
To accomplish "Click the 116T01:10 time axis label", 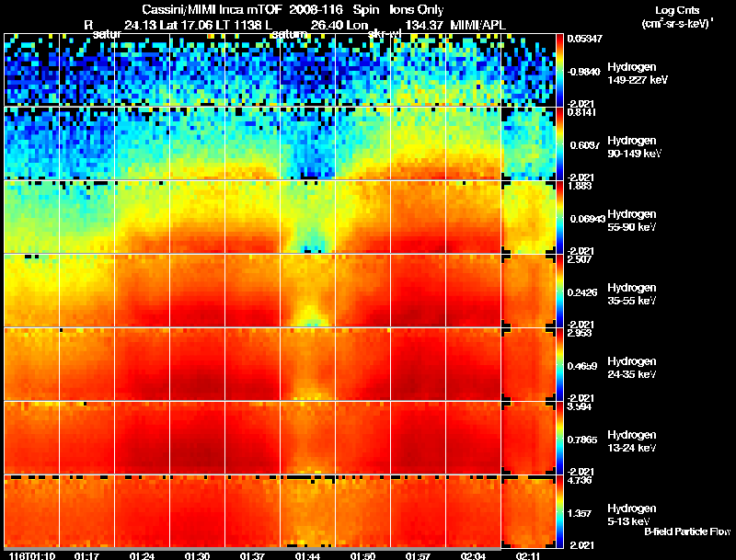I will [32, 556].
